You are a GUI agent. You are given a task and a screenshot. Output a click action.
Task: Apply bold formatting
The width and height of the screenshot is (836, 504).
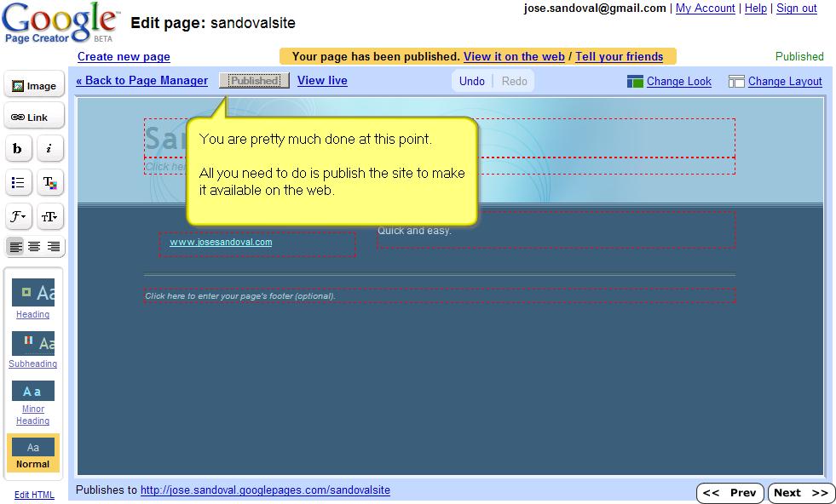[18, 148]
